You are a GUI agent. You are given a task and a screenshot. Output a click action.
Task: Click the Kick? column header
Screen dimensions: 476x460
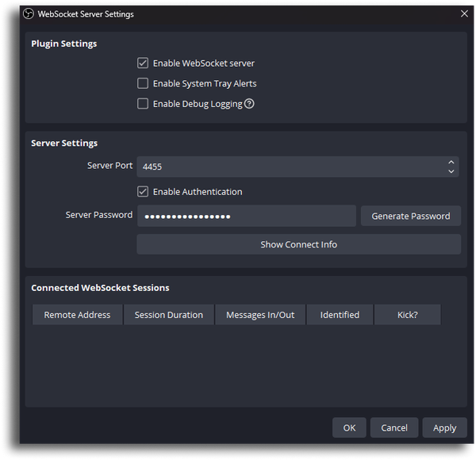(408, 315)
